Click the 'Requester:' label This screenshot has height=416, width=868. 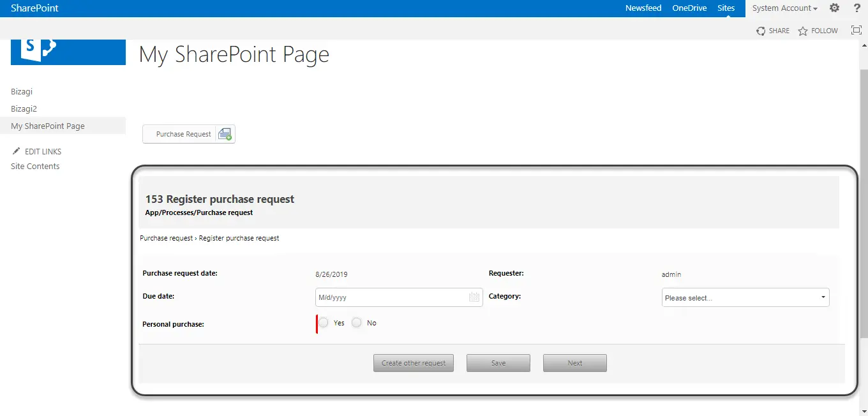(x=506, y=273)
